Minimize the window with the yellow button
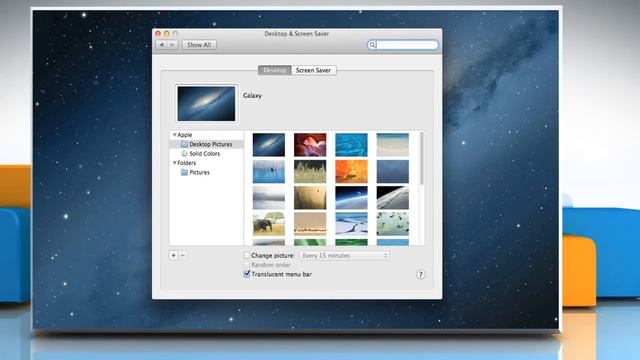The height and width of the screenshot is (360, 640). [x=167, y=34]
